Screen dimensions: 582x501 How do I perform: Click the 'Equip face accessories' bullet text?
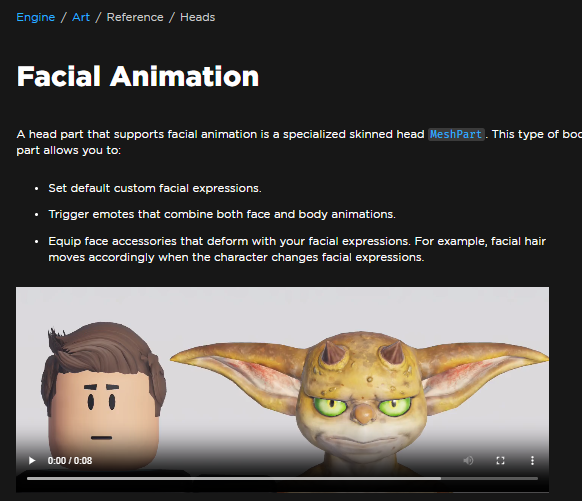297,249
